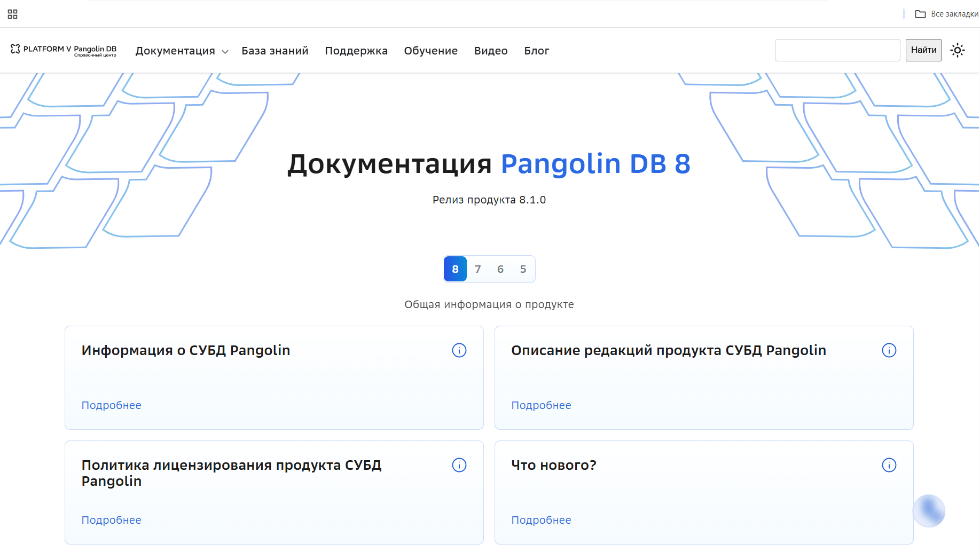Open Подробнее link under Что нового?
This screenshot has width=980, height=559.
pyautogui.click(x=541, y=520)
